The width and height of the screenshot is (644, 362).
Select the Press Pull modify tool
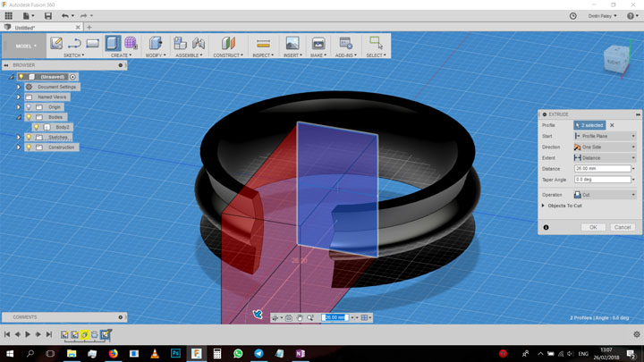pyautogui.click(x=156, y=43)
